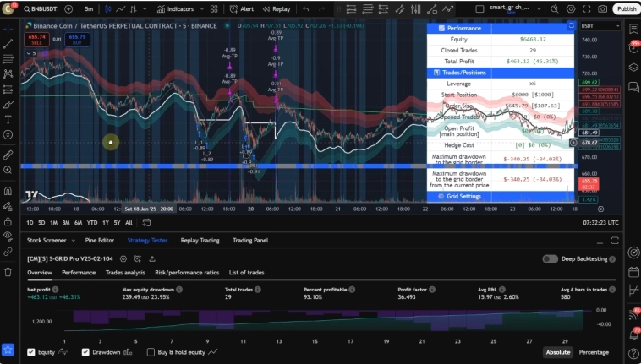Enable the Buy & hold equity checkbox
The image size is (641, 364).
point(151,352)
